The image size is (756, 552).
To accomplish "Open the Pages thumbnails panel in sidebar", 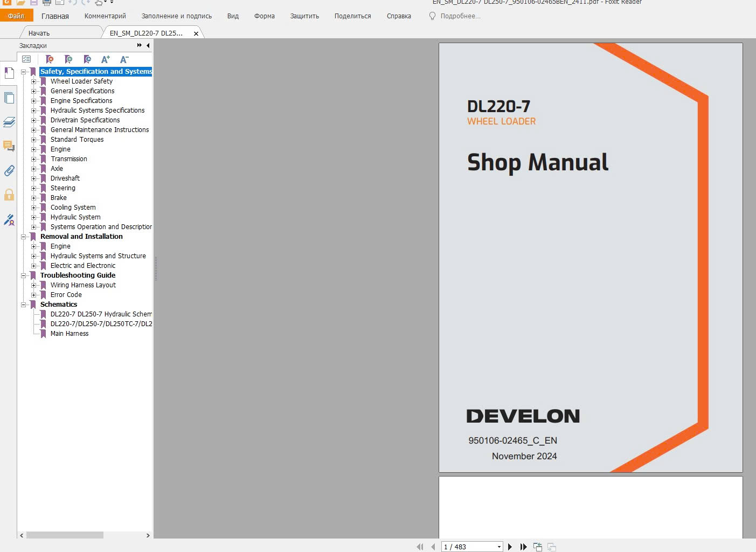I will click(x=9, y=98).
